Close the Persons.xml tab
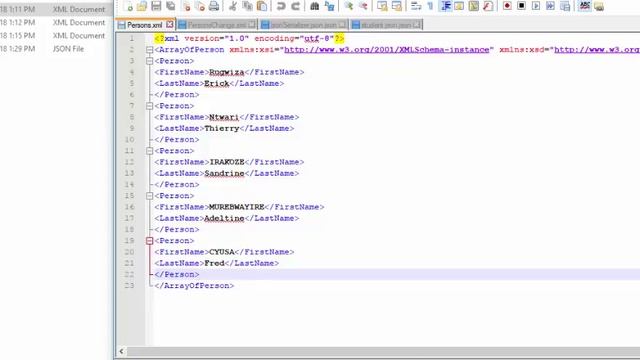The image size is (640, 360). (x=169, y=25)
